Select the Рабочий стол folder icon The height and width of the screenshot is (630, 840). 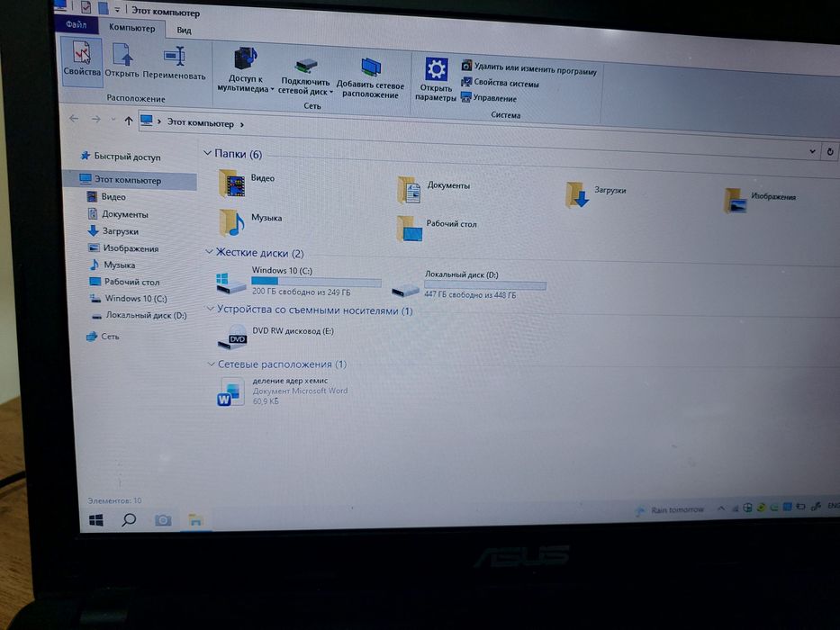410,229
